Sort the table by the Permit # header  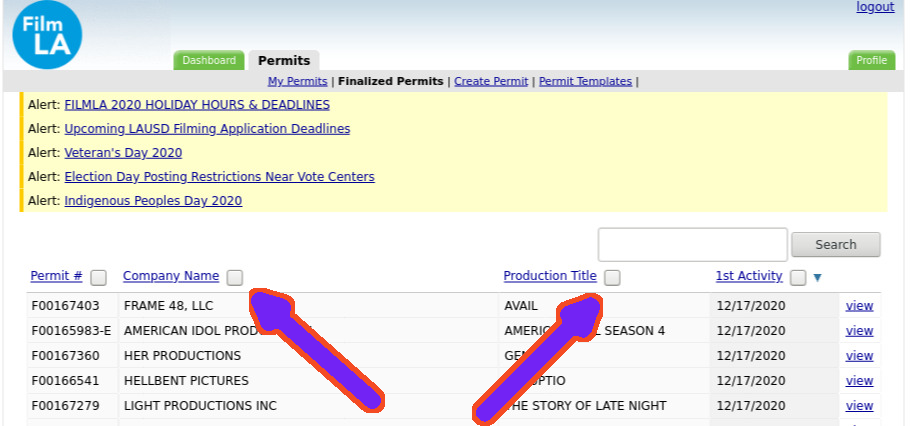point(56,276)
